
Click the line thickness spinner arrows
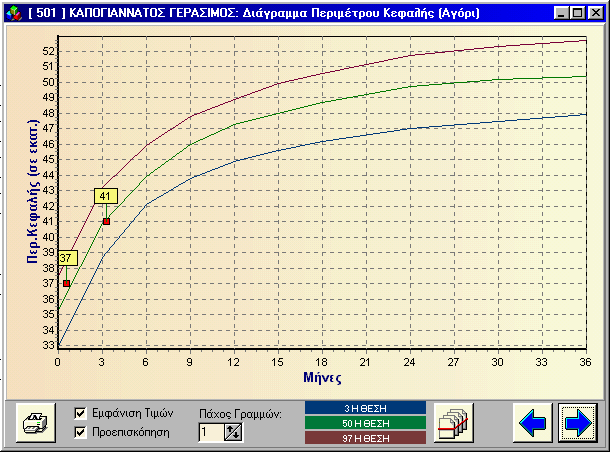pyautogui.click(x=234, y=432)
